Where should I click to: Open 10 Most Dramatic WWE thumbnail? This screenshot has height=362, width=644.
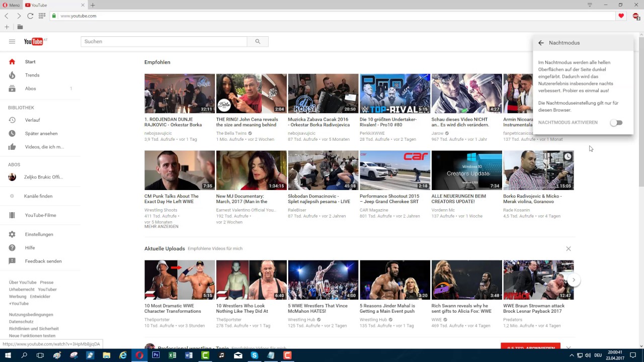pyautogui.click(x=180, y=280)
